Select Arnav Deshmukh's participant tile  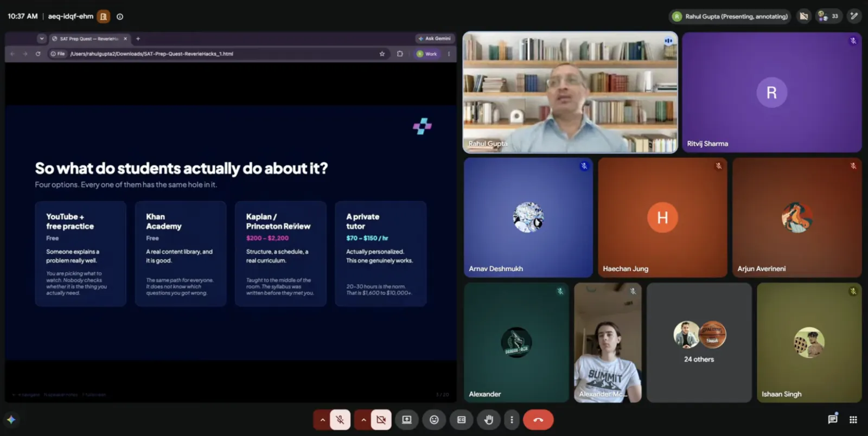pyautogui.click(x=528, y=217)
